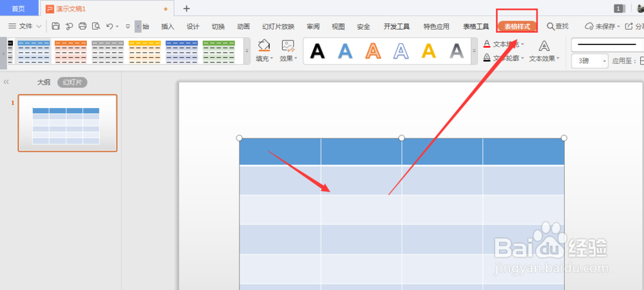Apply the yellow WordArt A style
Screen dimensions: 644x290
point(429,51)
